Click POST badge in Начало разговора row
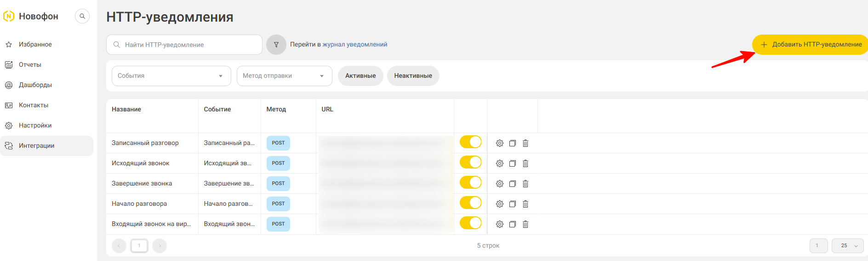 click(x=278, y=204)
